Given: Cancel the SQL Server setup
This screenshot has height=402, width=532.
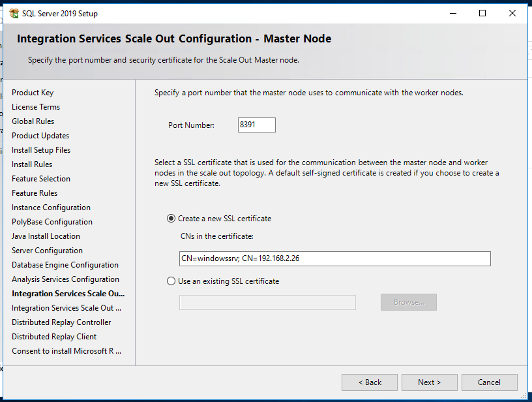Looking at the screenshot, I should point(489,382).
